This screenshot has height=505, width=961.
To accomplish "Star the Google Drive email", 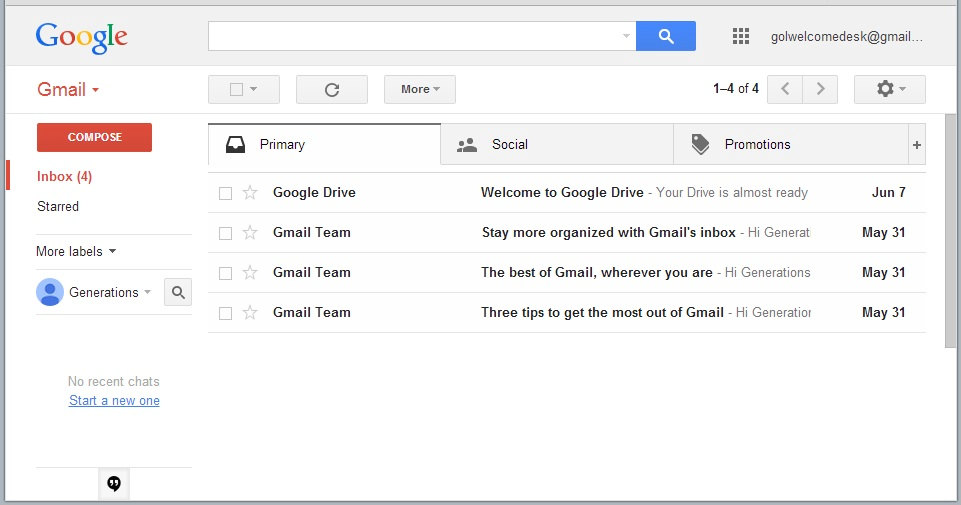I will pos(250,193).
